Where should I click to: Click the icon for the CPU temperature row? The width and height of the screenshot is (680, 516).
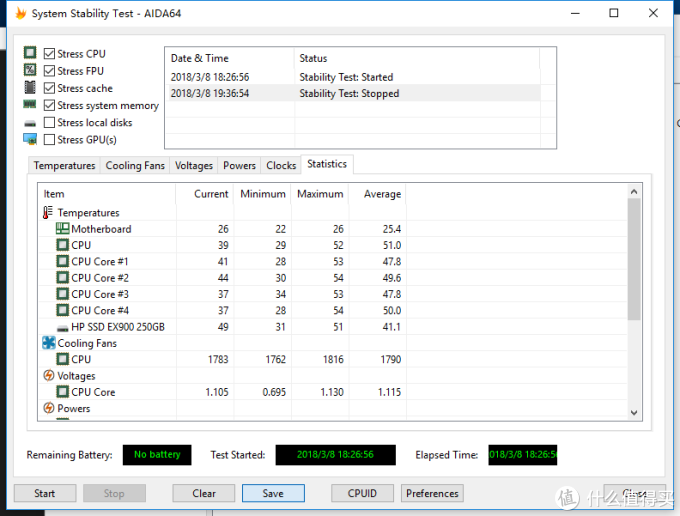pos(62,245)
